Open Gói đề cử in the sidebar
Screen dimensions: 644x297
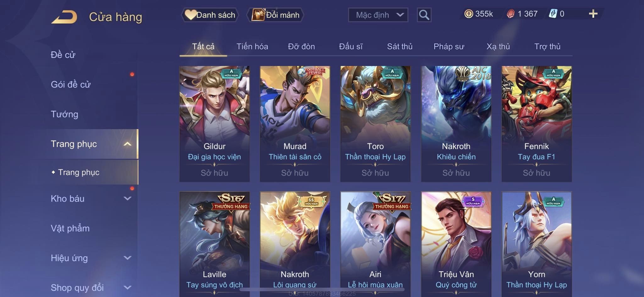[71, 84]
